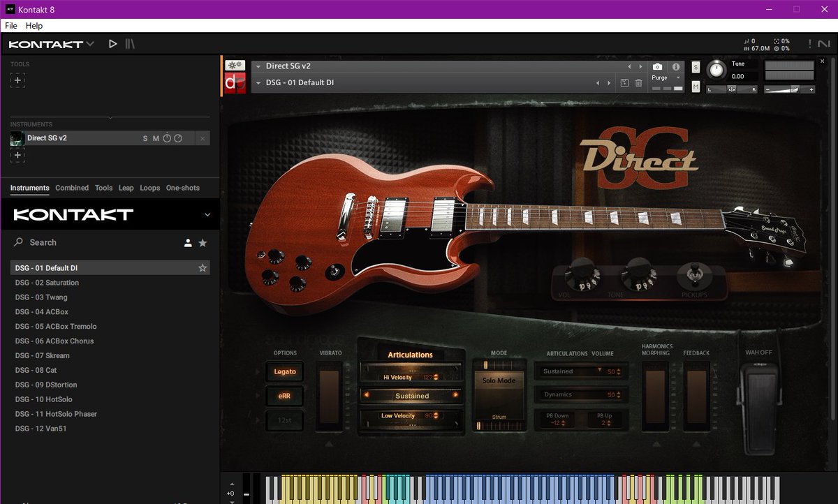Filter presets by user content icon

[x=188, y=243]
